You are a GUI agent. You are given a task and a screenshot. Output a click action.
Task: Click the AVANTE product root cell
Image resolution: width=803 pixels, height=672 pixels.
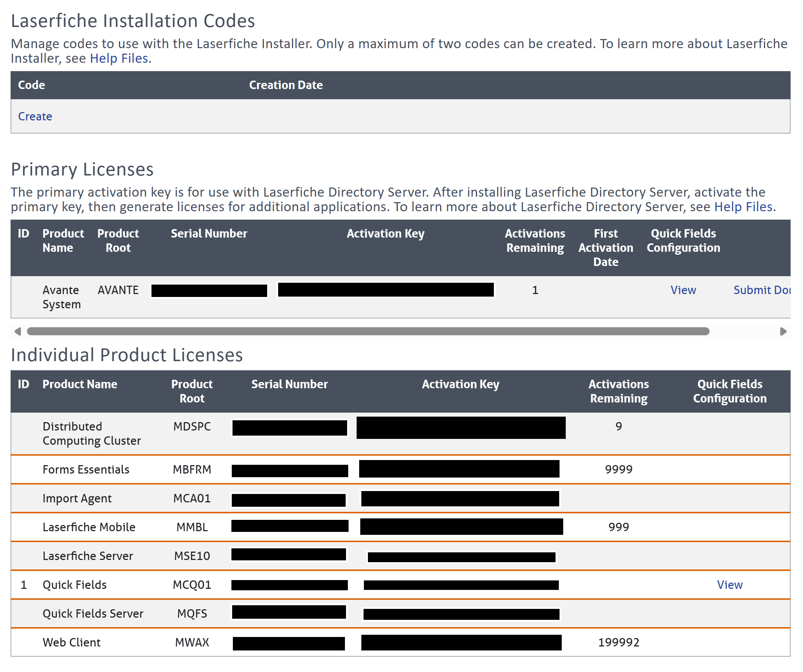tap(118, 290)
